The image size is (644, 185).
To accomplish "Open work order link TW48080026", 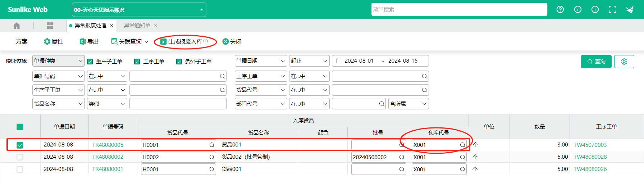I will [590, 169].
